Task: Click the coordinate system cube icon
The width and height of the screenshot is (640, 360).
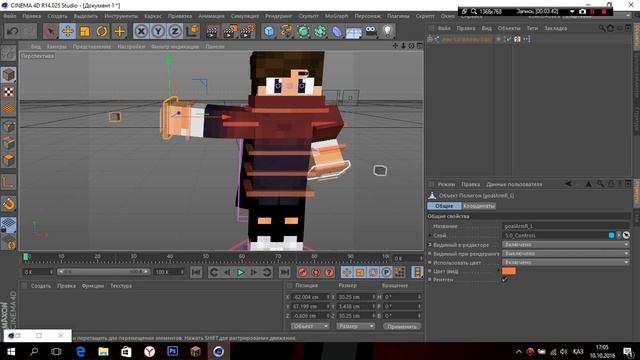Action: 193,31
